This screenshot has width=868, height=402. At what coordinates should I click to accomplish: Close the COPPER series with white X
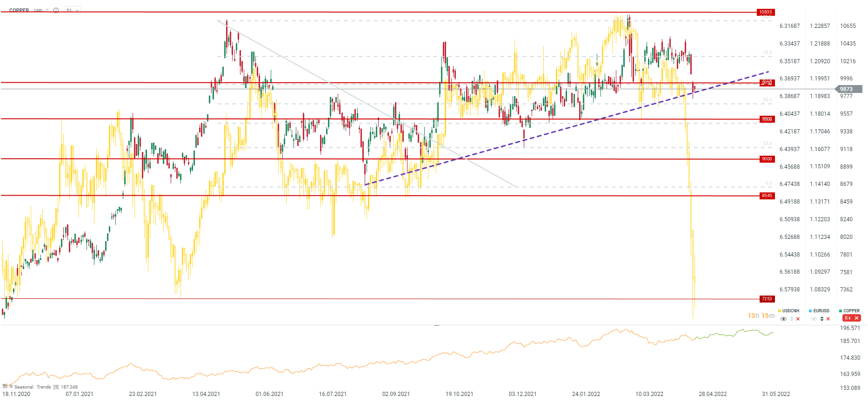pos(856,318)
